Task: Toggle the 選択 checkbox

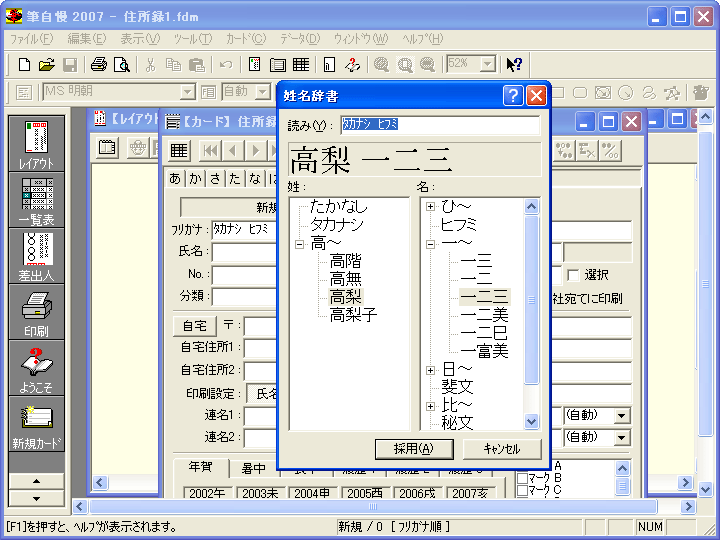Action: tap(573, 275)
